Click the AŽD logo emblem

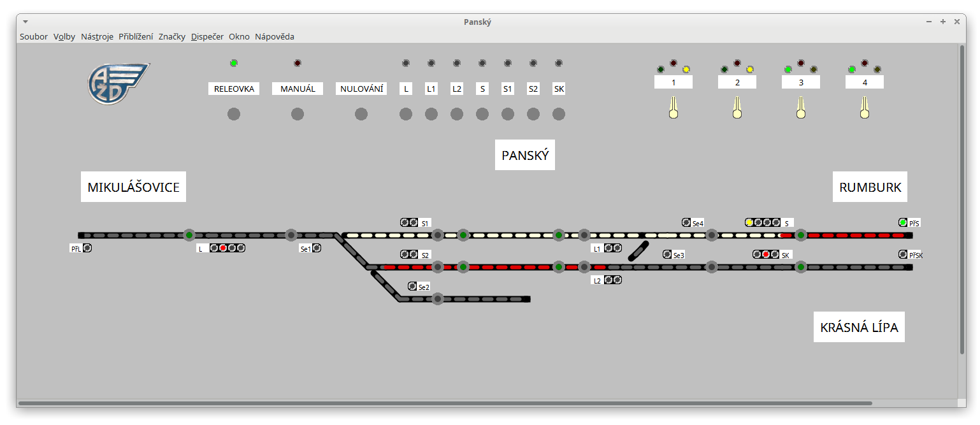(x=117, y=83)
